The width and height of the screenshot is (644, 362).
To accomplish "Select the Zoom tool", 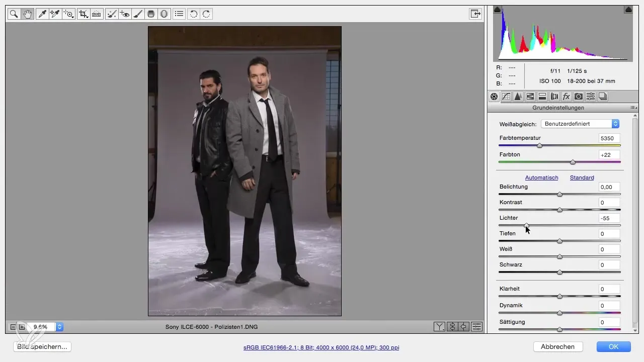I will [14, 14].
